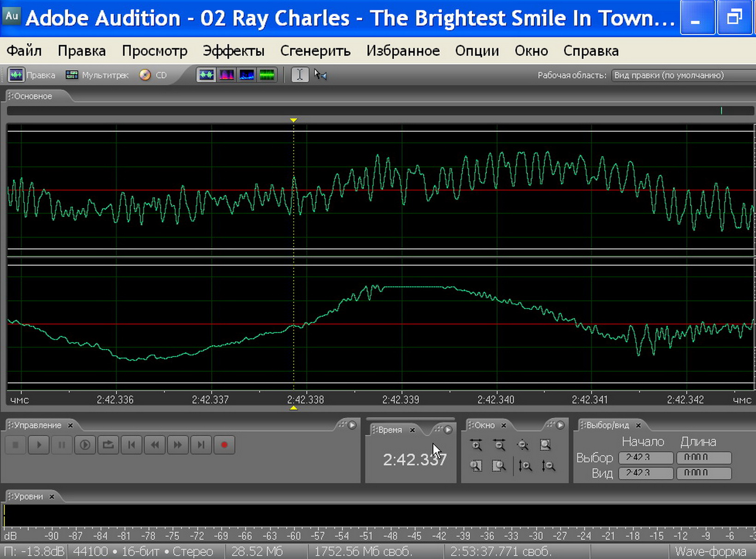Jump to end with go-to-end button
Viewport: 756px width, 559px height.
[x=201, y=445]
